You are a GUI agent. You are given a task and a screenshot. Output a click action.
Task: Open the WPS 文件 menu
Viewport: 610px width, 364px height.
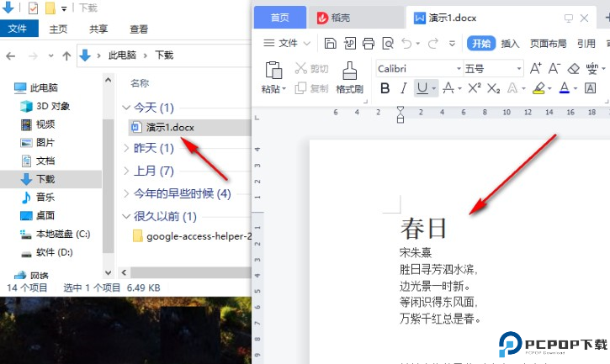[287, 43]
